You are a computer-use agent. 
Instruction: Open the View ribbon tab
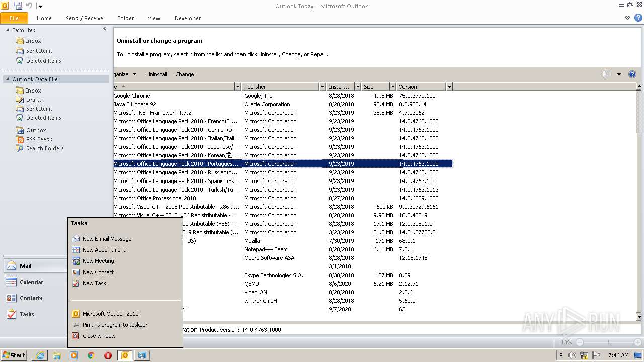(154, 18)
